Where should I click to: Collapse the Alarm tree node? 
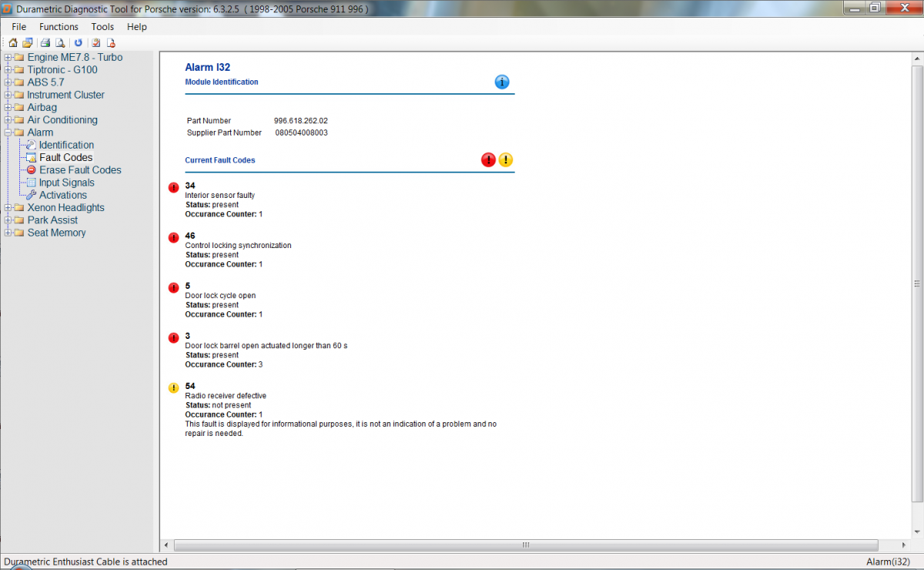coord(8,132)
